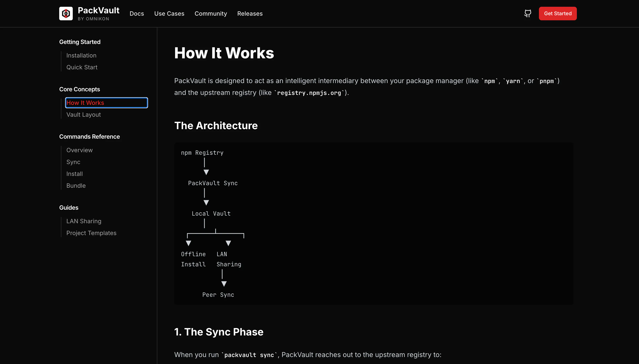Open the Project Templates guide
Viewport: 639px width, 364px height.
tap(91, 233)
